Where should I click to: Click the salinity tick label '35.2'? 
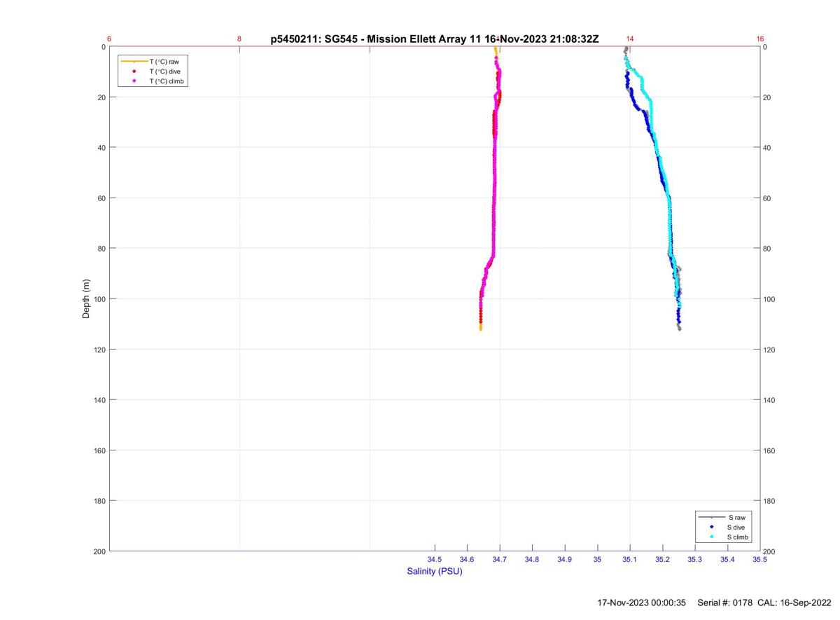[x=662, y=560]
